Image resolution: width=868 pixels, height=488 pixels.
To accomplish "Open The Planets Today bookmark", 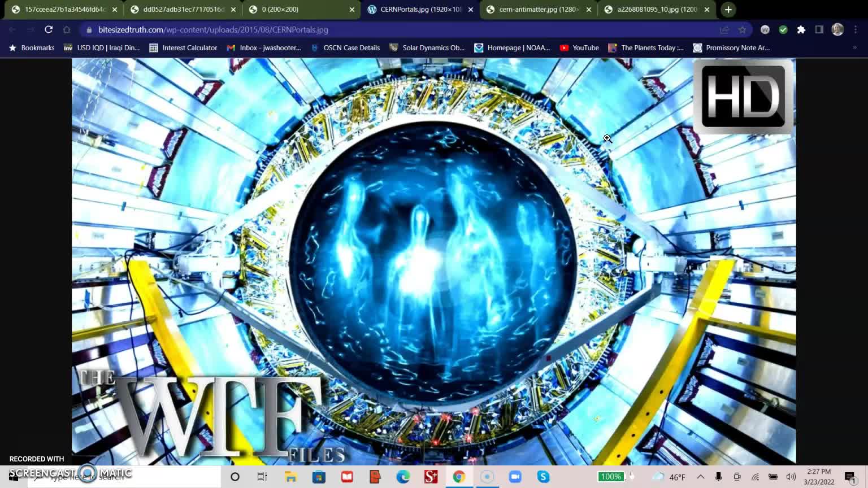I will (x=646, y=48).
